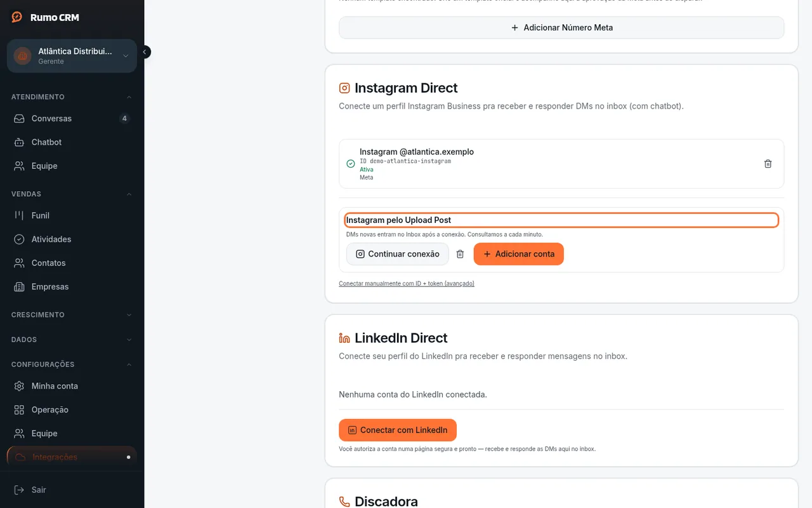Click the Instagram pelo Upload Post field

(561, 220)
